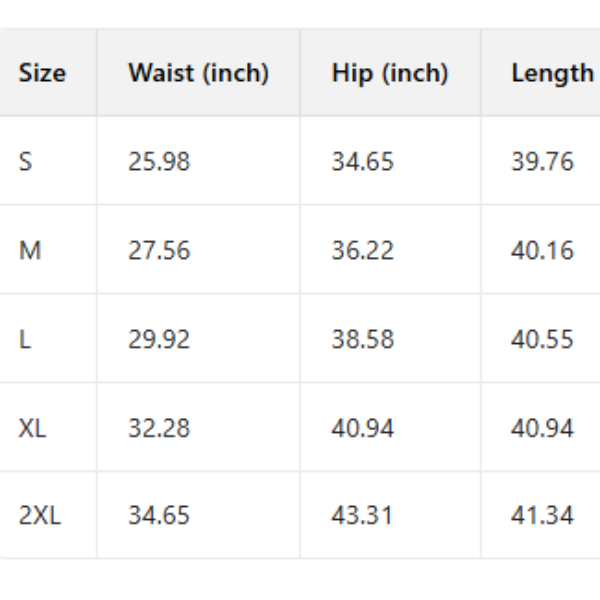
Task: Click hip value 34.65 in S row
Action: tap(363, 161)
